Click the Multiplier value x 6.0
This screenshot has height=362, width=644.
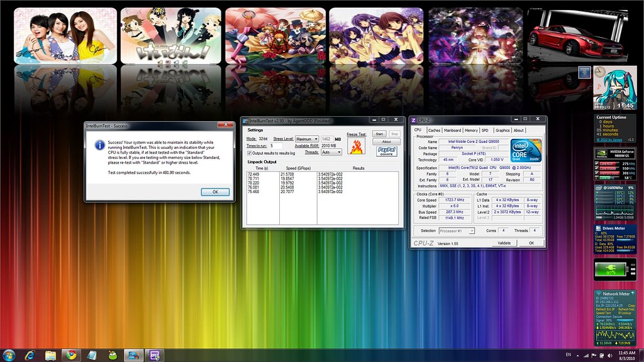click(454, 206)
